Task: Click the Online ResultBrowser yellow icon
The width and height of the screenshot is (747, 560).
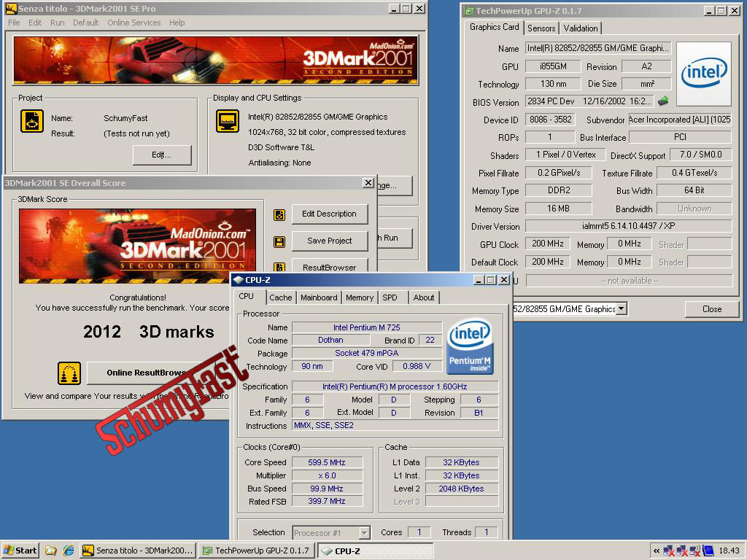Action: (69, 373)
